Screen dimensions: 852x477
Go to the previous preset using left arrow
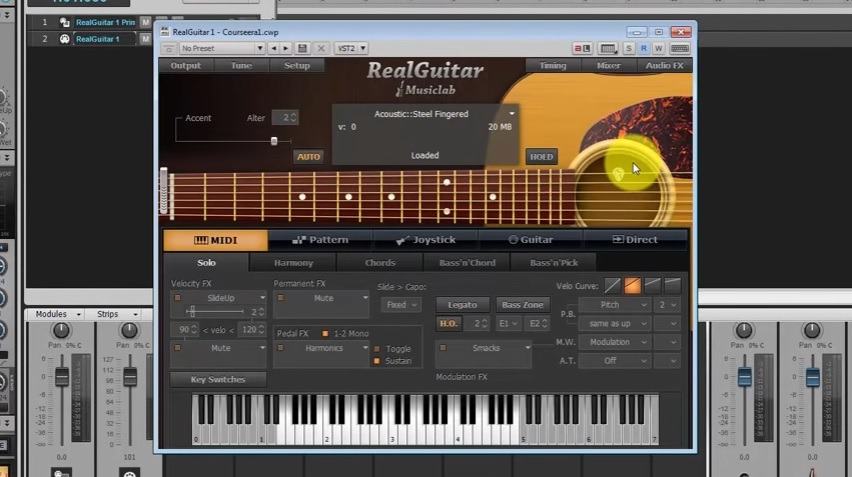coord(274,48)
